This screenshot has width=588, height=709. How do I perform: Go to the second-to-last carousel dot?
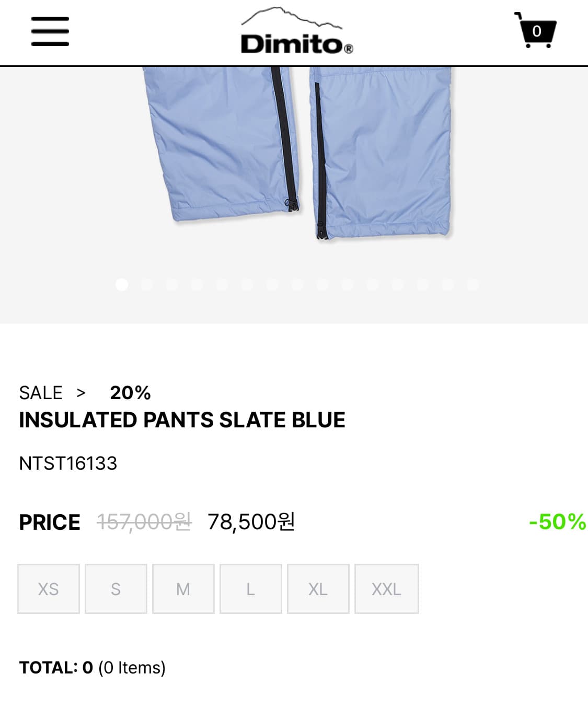pos(448,284)
